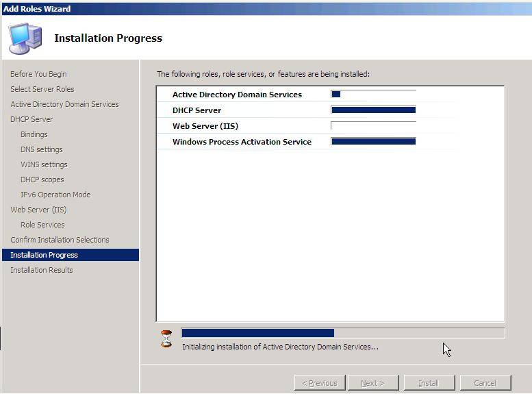The image size is (532, 394).
Task: Click the Web Server (IIS) progress bar
Action: coord(373,125)
